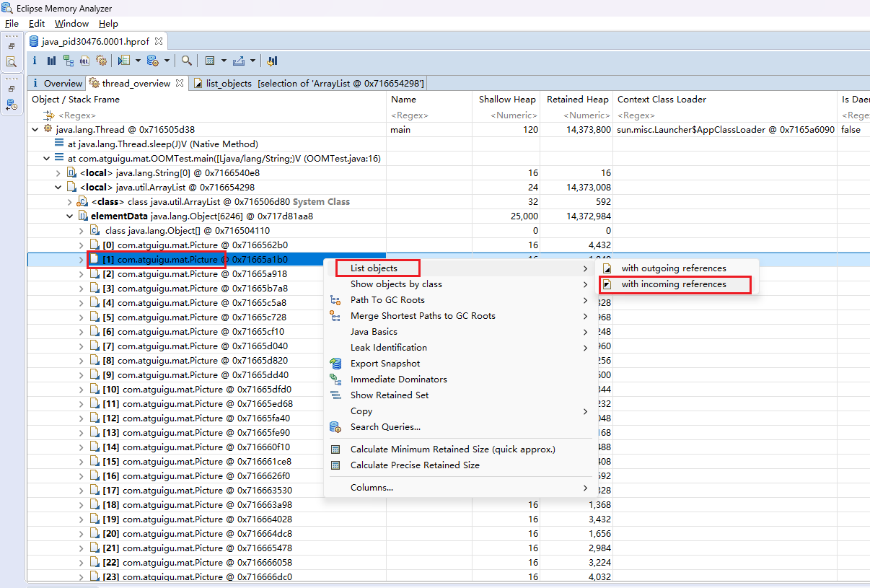Image resolution: width=870 pixels, height=588 pixels.
Task: Click the Export Snapshot menu icon
Action: point(335,364)
